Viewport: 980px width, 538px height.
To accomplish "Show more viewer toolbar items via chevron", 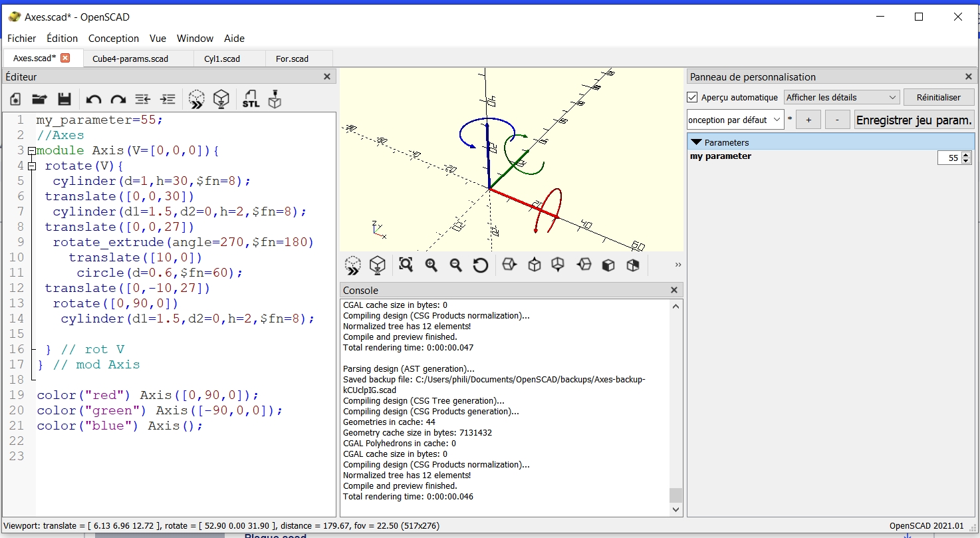I will point(678,265).
